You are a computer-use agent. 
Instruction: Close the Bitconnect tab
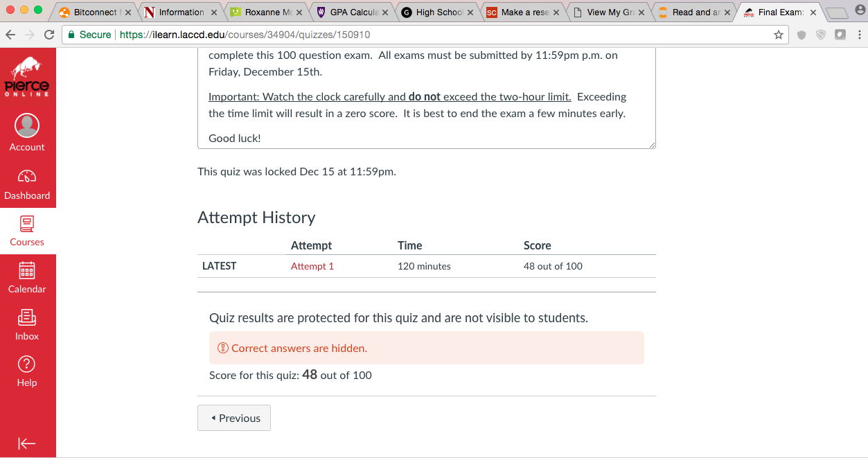click(128, 12)
